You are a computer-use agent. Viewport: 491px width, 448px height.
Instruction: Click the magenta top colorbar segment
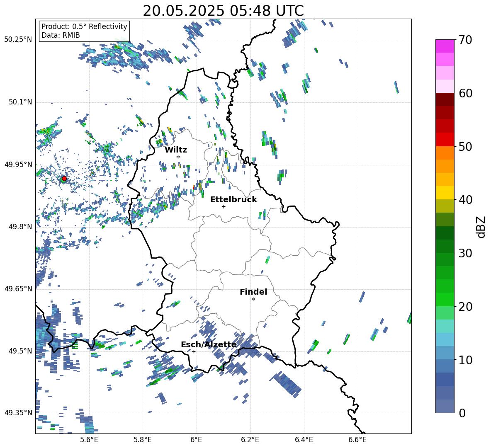(x=445, y=46)
